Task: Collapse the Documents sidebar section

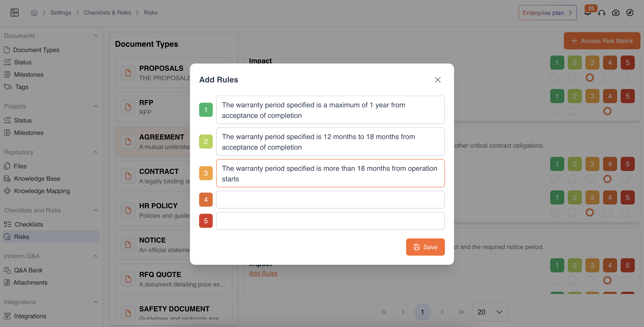Action: [96, 36]
